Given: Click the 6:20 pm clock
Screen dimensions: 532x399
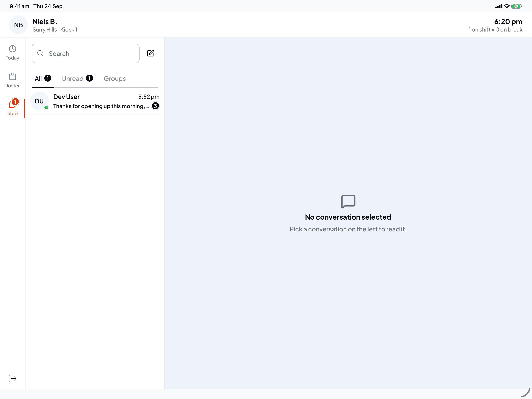Looking at the screenshot, I should pyautogui.click(x=508, y=22).
